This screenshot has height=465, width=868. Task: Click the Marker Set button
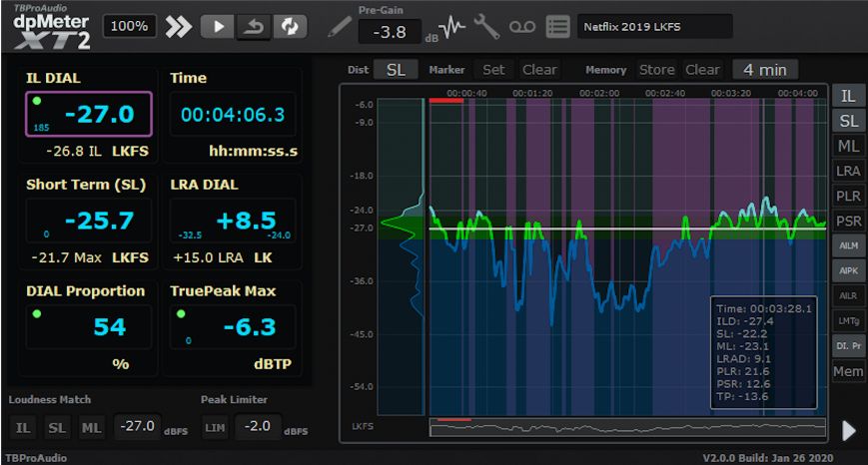click(493, 70)
